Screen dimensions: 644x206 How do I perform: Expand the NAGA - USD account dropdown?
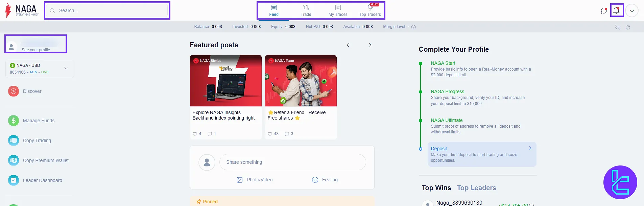66,69
